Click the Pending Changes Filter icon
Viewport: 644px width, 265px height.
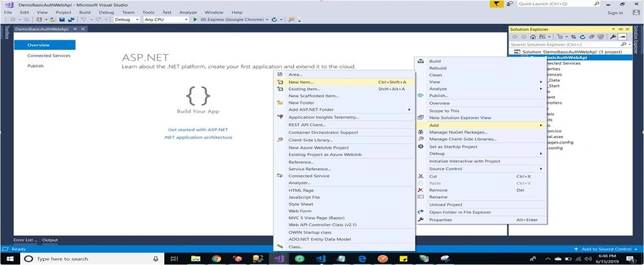pos(560,37)
